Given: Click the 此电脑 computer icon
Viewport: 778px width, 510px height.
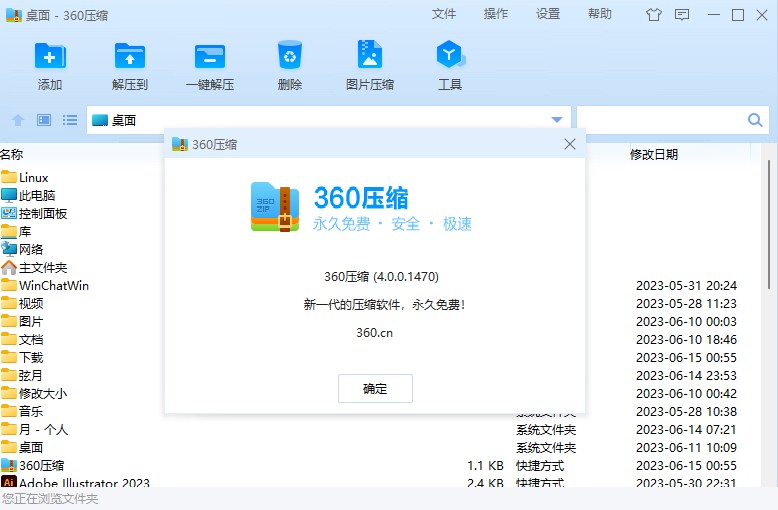Looking at the screenshot, I should [9, 195].
